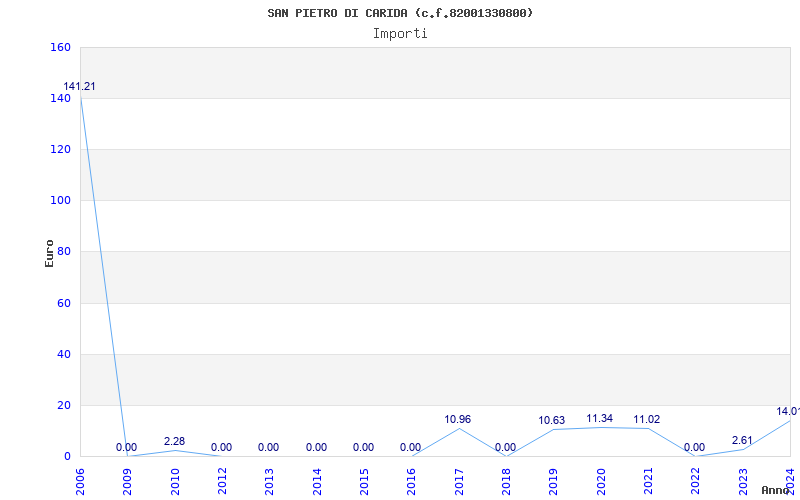The height and width of the screenshot is (500, 800).
Task: Select the 2.61 data label for 2023
Action: [742, 440]
